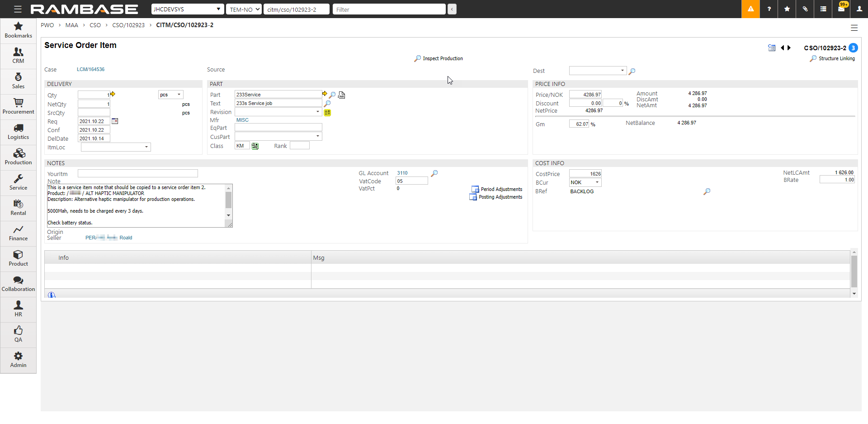Click the Class KM green icon

pyautogui.click(x=255, y=146)
